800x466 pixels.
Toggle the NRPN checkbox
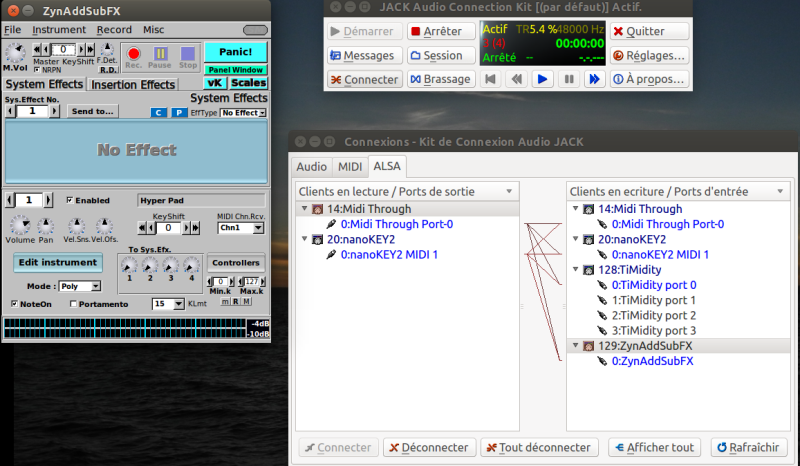[37, 69]
